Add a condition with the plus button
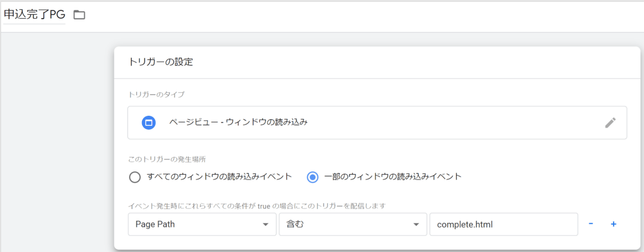 [613, 224]
